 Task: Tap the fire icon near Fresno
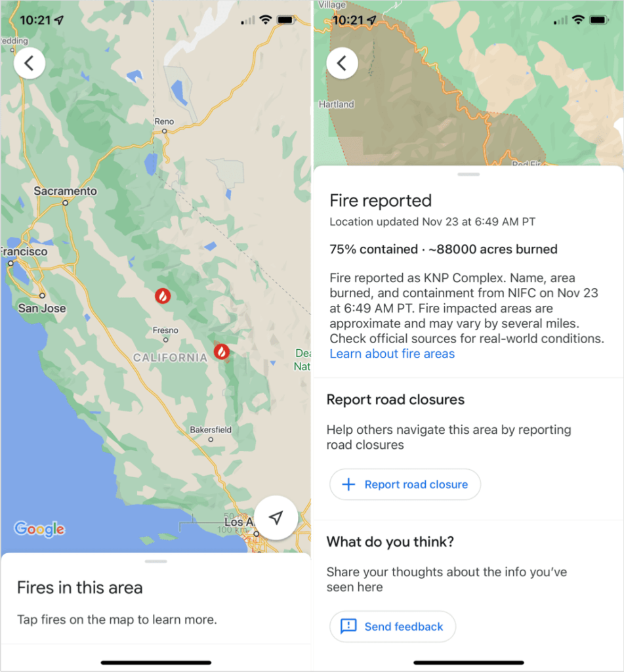pyautogui.click(x=162, y=296)
